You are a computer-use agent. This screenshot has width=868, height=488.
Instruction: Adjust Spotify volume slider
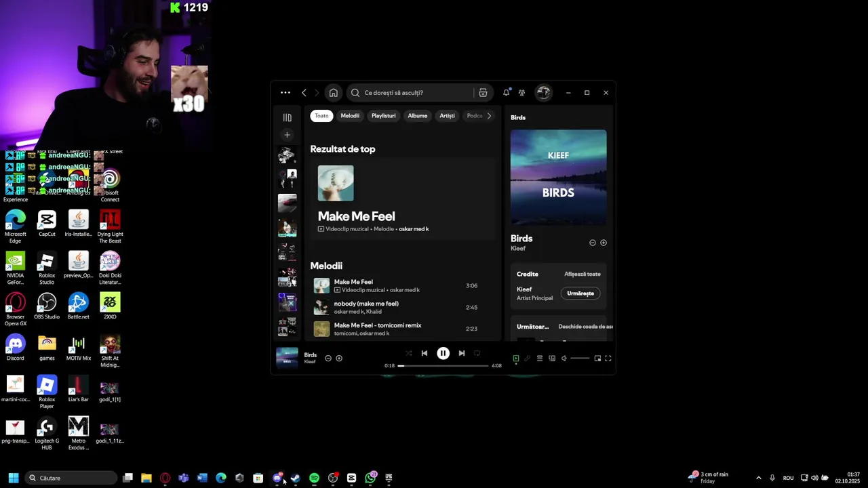tap(580, 359)
